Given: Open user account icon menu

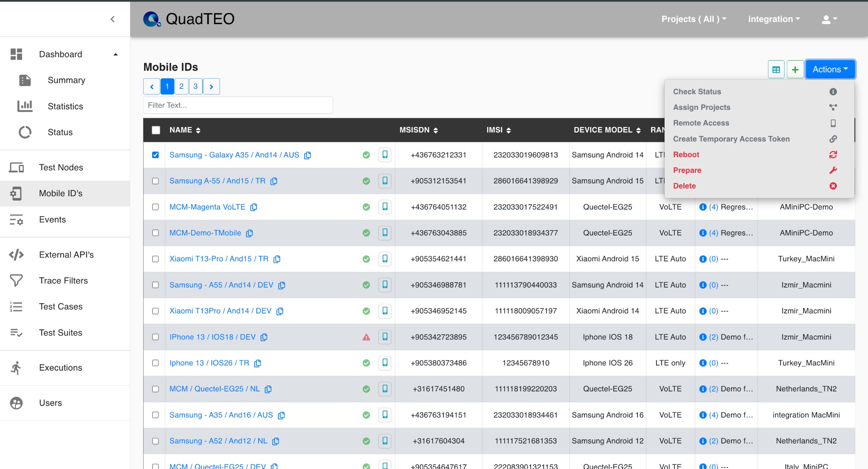Looking at the screenshot, I should 829,19.
